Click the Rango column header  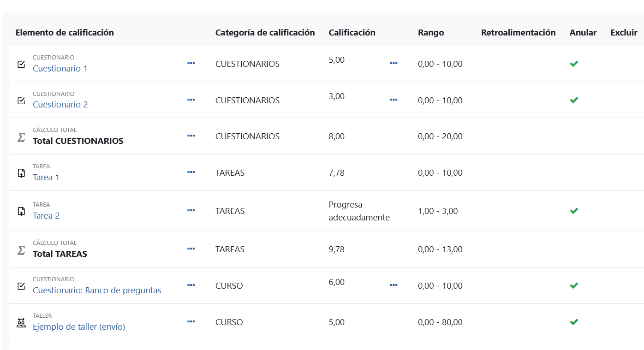pyautogui.click(x=431, y=32)
